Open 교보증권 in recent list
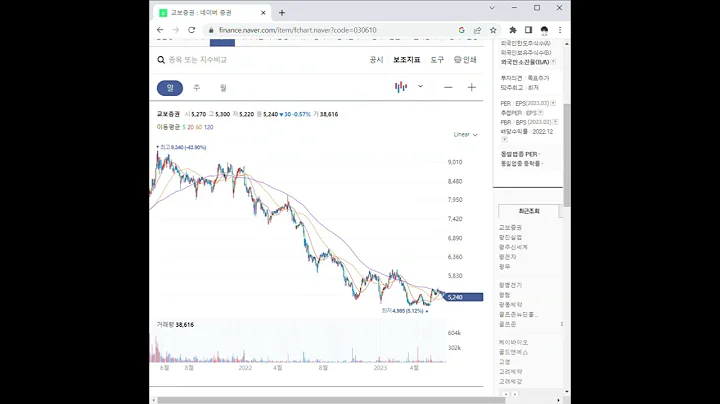 pos(510,227)
